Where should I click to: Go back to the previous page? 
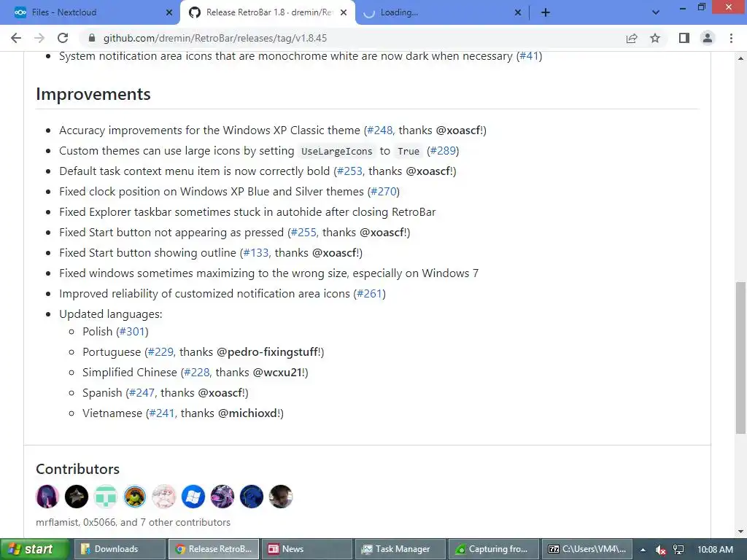pyautogui.click(x=16, y=38)
